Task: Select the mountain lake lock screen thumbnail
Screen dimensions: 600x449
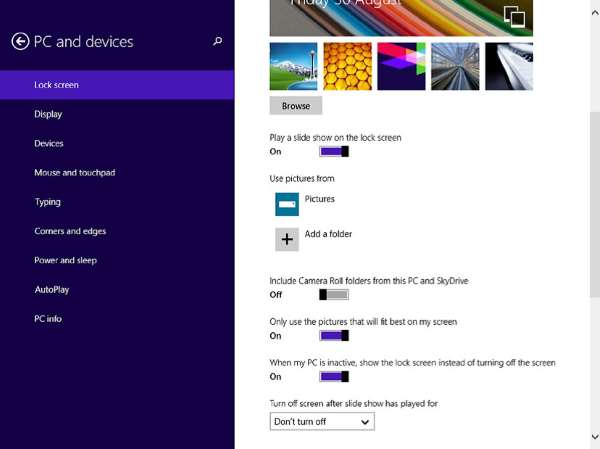Action: (x=294, y=66)
